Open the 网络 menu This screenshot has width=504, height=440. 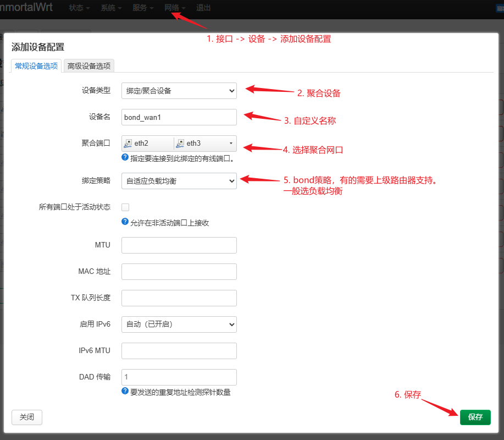click(x=171, y=8)
